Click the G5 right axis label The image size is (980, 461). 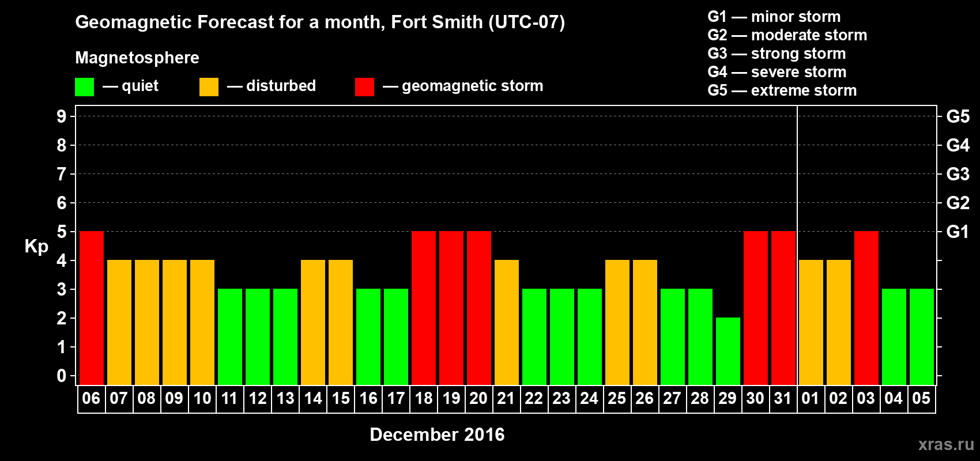point(958,116)
